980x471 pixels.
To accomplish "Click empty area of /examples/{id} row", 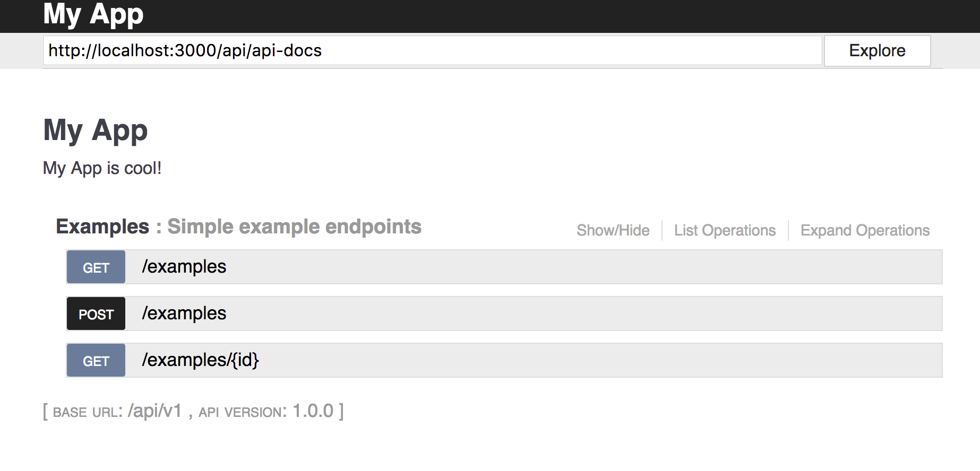I will pyautogui.click(x=600, y=360).
